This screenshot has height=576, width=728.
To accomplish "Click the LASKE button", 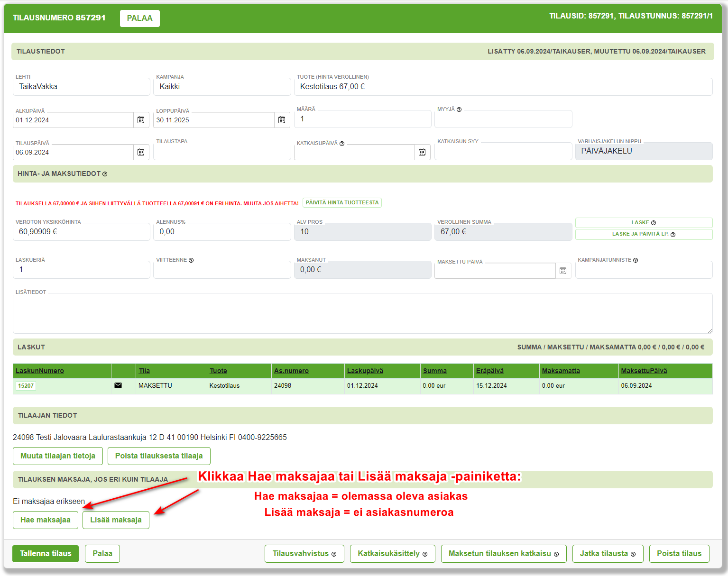I will pyautogui.click(x=644, y=222).
